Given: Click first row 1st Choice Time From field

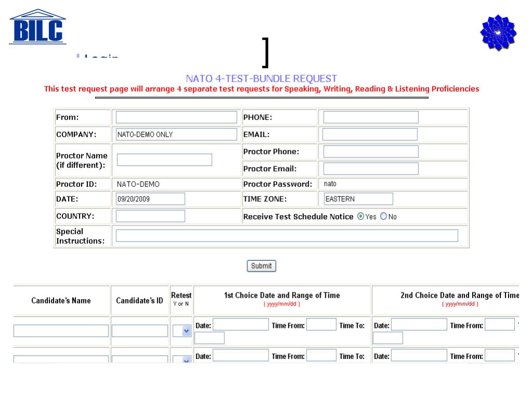Looking at the screenshot, I should pyautogui.click(x=321, y=324).
